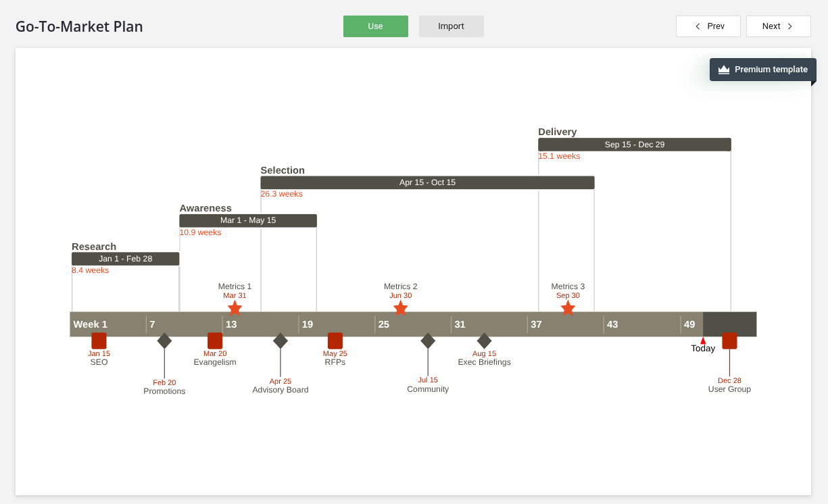Viewport: 828px width, 504px height.
Task: Click the Awareness task title
Action: (x=205, y=208)
